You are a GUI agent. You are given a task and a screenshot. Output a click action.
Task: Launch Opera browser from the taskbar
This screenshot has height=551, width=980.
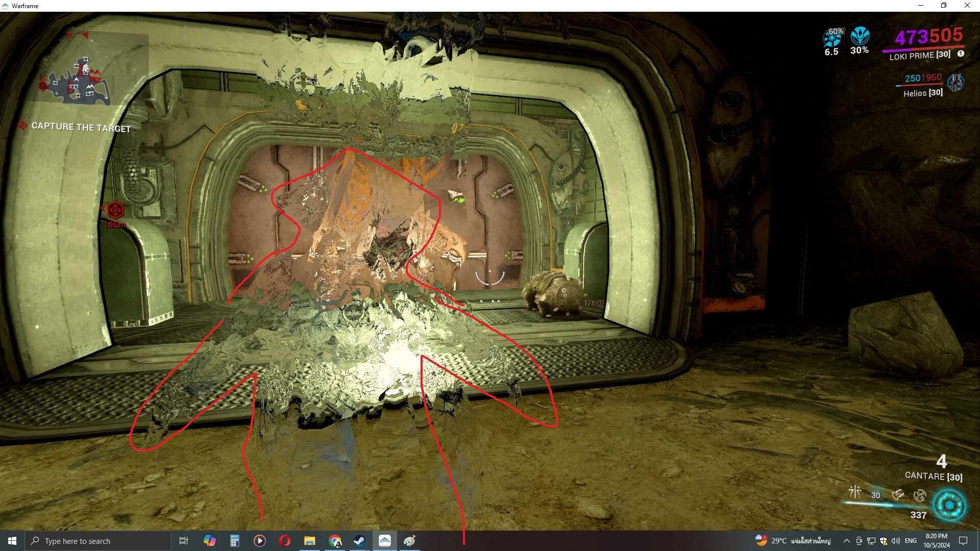284,540
